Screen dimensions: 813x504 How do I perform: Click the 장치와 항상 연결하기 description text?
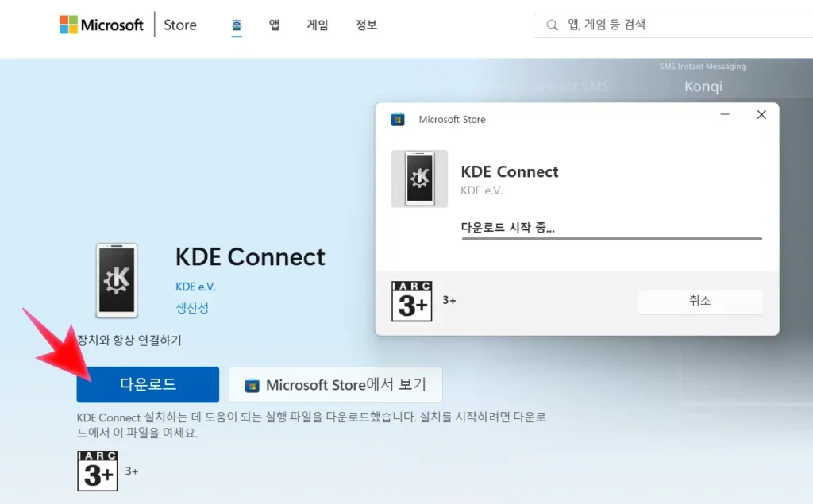pos(129,340)
